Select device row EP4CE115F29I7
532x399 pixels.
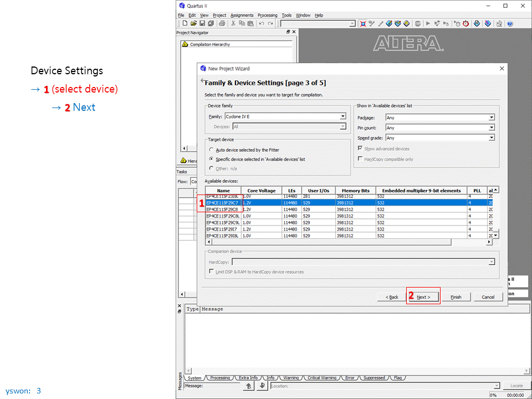tap(349, 229)
